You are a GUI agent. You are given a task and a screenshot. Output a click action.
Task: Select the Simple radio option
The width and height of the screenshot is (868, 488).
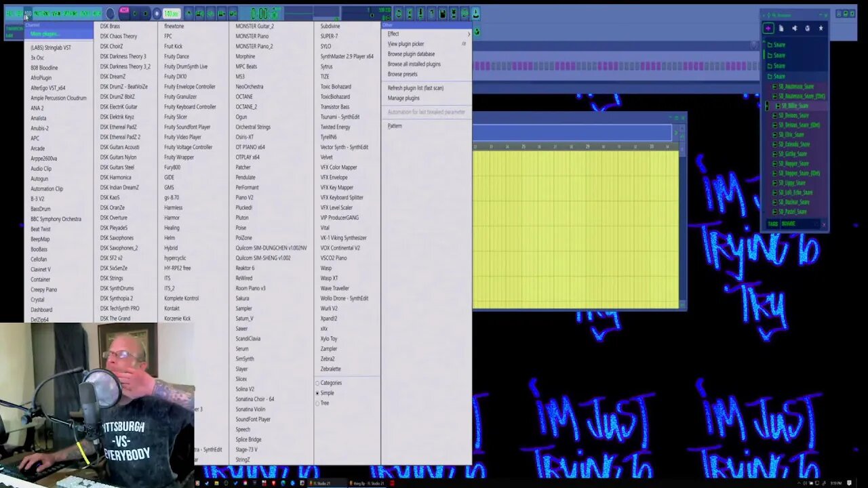[325, 393]
